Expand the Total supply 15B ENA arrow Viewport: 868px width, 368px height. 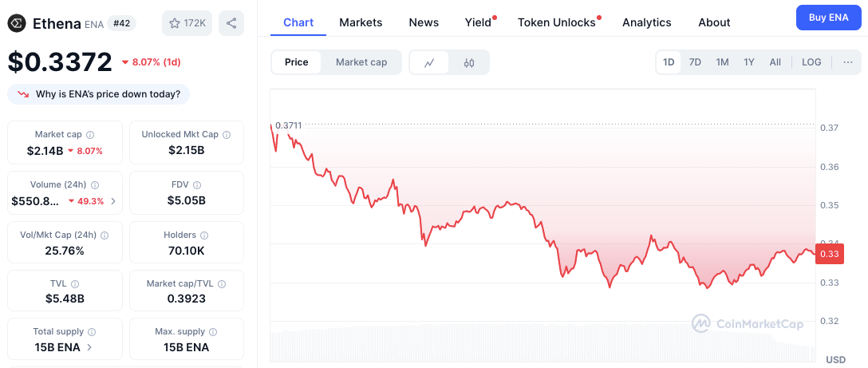point(89,347)
